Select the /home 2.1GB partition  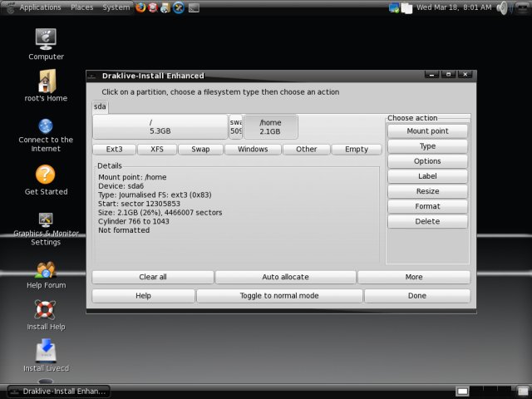click(x=270, y=126)
